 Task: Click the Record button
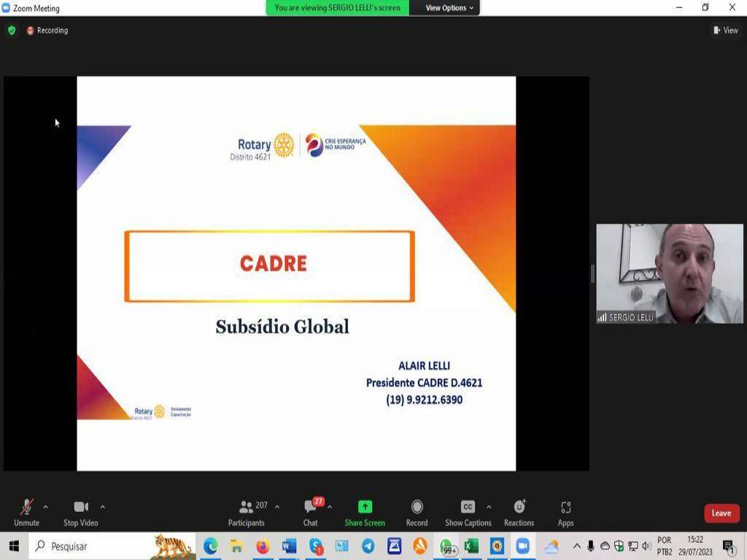[x=417, y=512]
